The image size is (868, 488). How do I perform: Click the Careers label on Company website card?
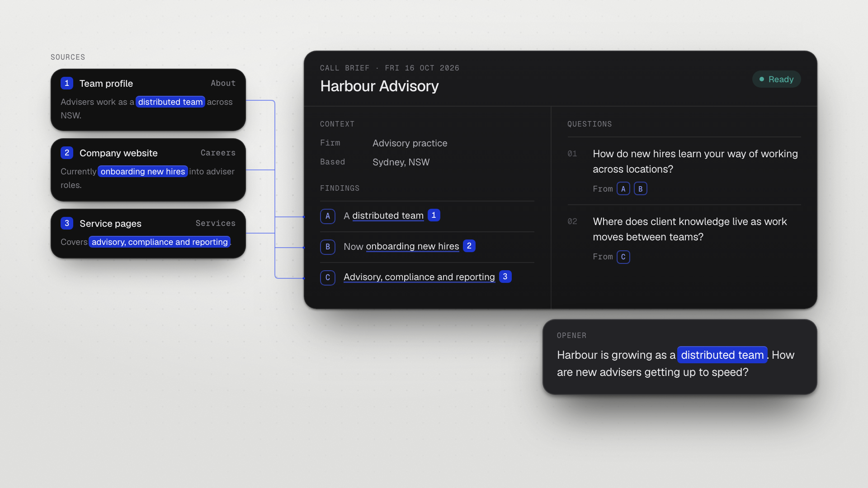pyautogui.click(x=218, y=153)
